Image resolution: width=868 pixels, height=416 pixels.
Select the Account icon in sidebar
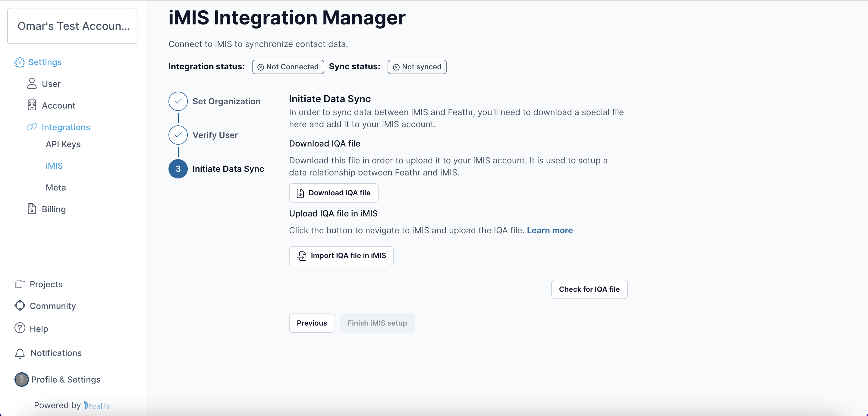tap(32, 105)
